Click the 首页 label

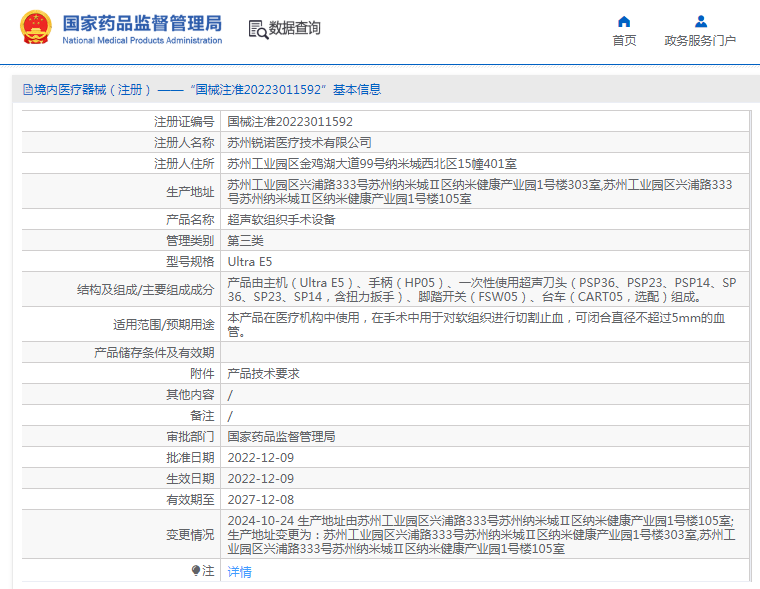624,41
